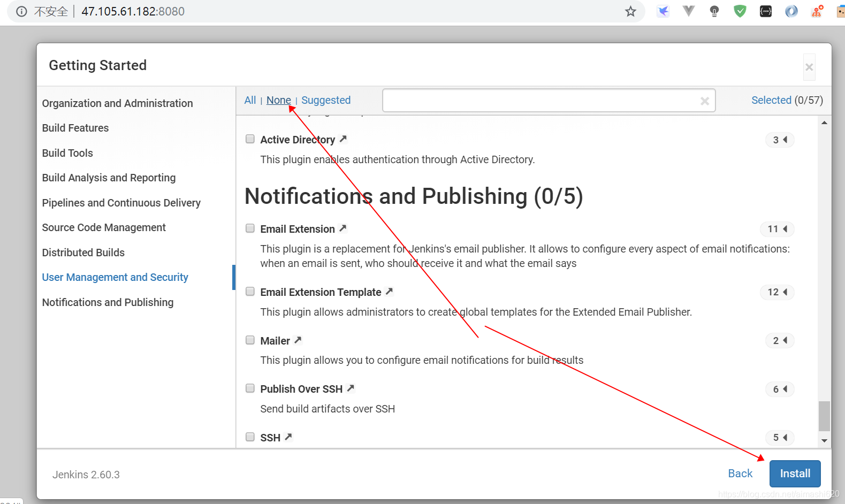Open Publish Over SSH external link icon
The width and height of the screenshot is (845, 504).
(351, 388)
